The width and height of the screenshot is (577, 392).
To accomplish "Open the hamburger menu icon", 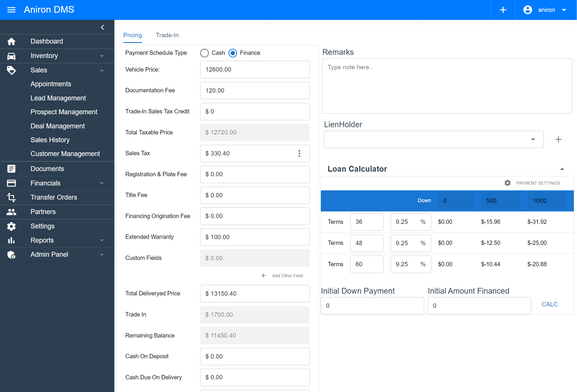I will tap(11, 10).
